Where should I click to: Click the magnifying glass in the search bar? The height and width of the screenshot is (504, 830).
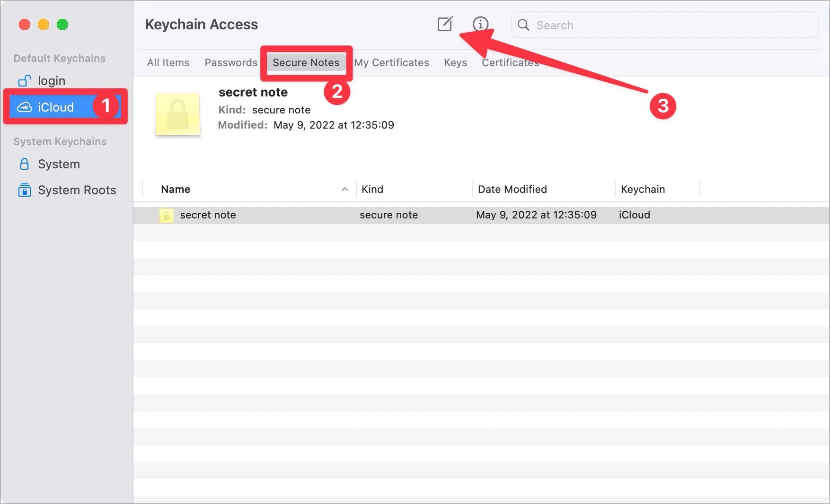pyautogui.click(x=523, y=25)
